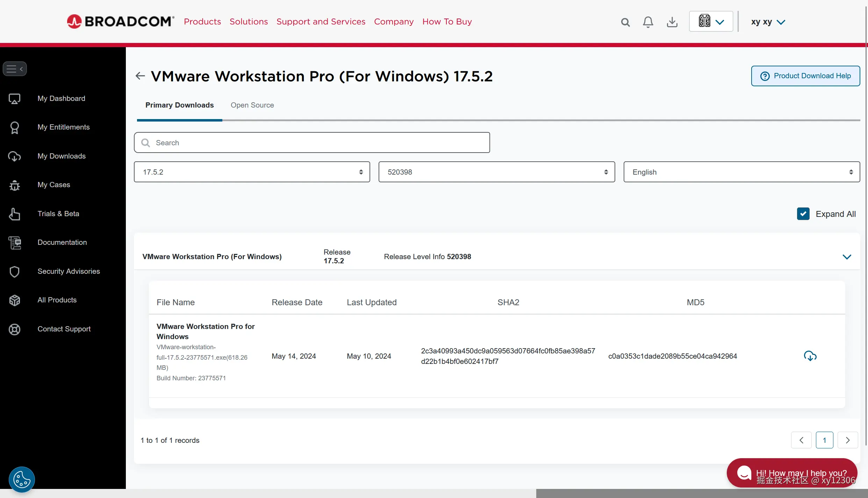Viewport: 868px width, 498px height.
Task: Open My Downloads in the sidebar
Action: point(62,156)
